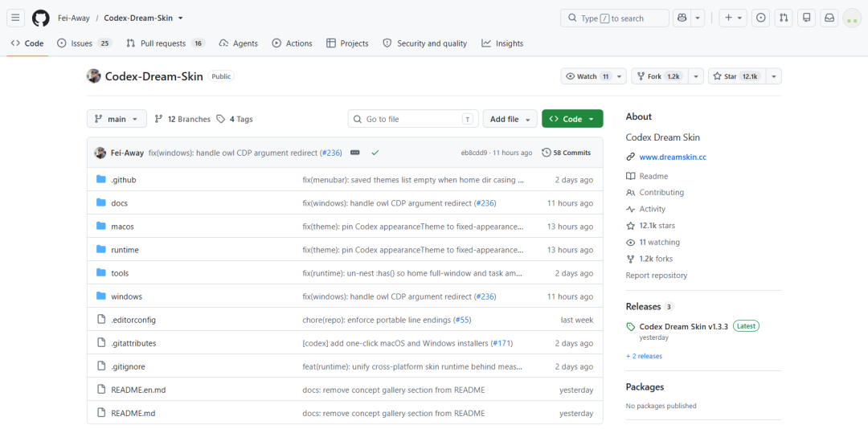Click the .github folder icon
Screen dimensions: 868x429
tap(100, 179)
